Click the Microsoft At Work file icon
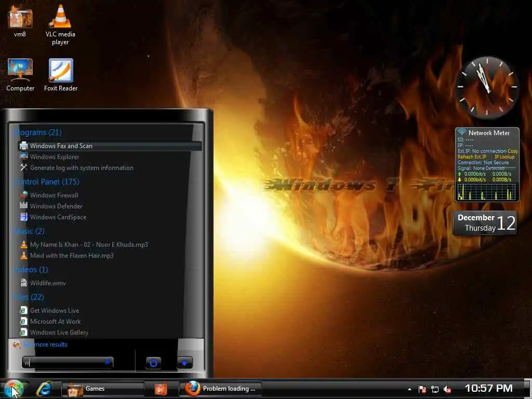 24,321
